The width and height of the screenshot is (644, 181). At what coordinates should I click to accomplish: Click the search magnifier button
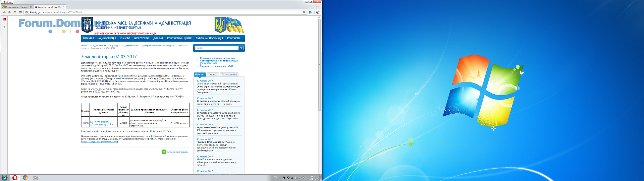(241, 48)
